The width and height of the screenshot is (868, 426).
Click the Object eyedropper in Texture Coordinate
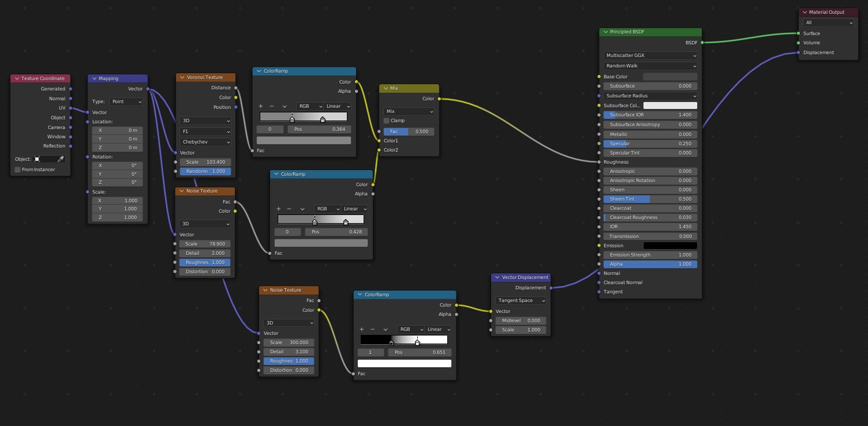click(x=61, y=159)
